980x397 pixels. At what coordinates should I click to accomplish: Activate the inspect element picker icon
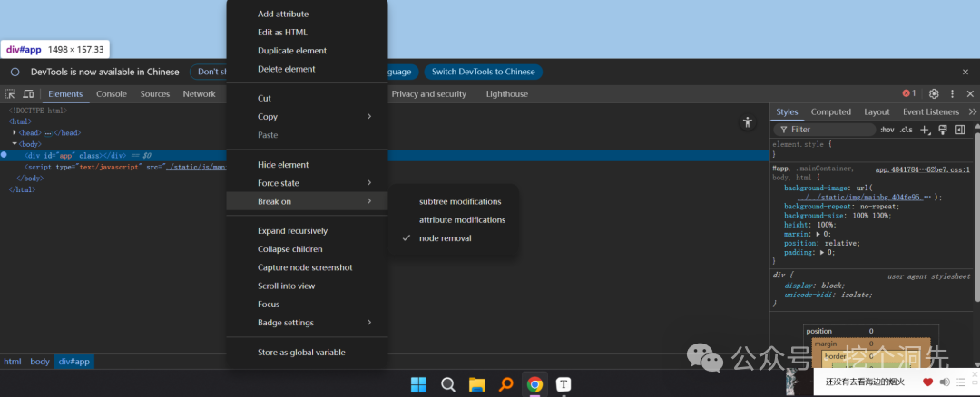tap(10, 94)
